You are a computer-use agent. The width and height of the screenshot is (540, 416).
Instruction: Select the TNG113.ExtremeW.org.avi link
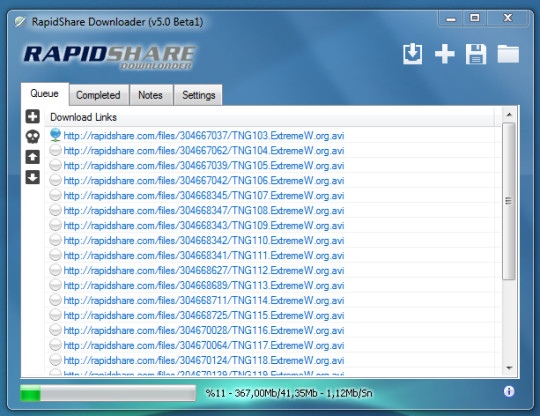coord(204,285)
